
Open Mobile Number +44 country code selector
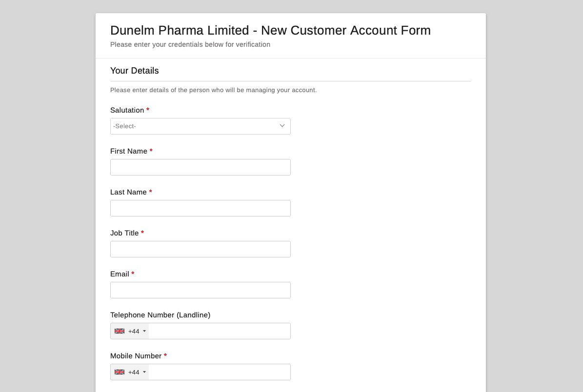130,372
